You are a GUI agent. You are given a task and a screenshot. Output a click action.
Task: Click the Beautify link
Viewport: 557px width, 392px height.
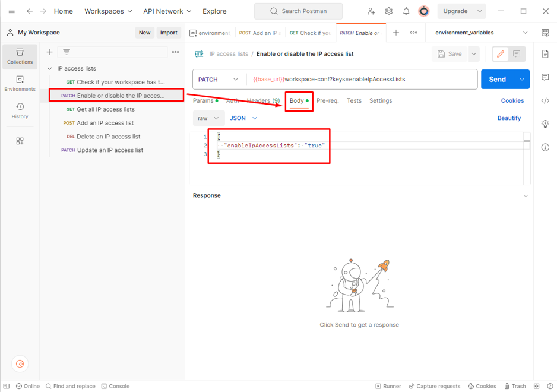[508, 118]
